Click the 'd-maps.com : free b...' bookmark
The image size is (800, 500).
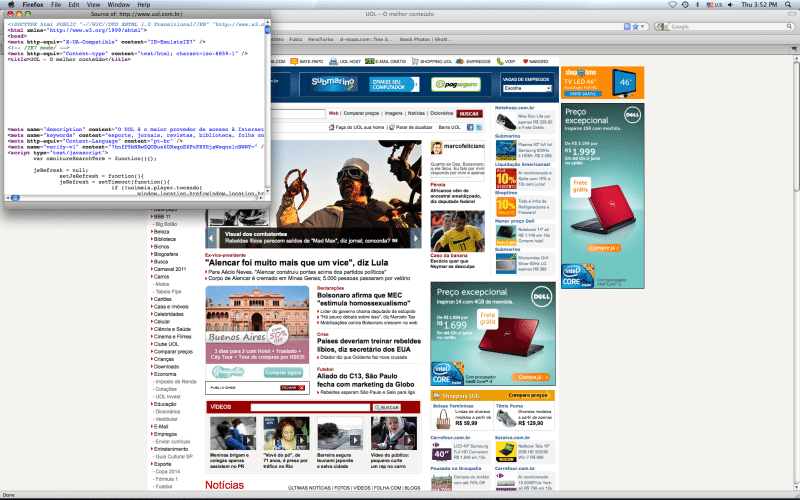click(x=366, y=39)
